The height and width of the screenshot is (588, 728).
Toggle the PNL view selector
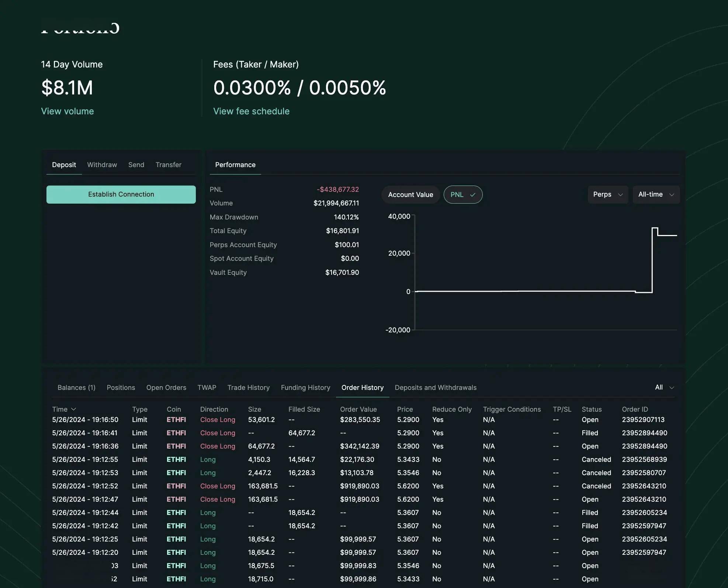[x=463, y=194]
